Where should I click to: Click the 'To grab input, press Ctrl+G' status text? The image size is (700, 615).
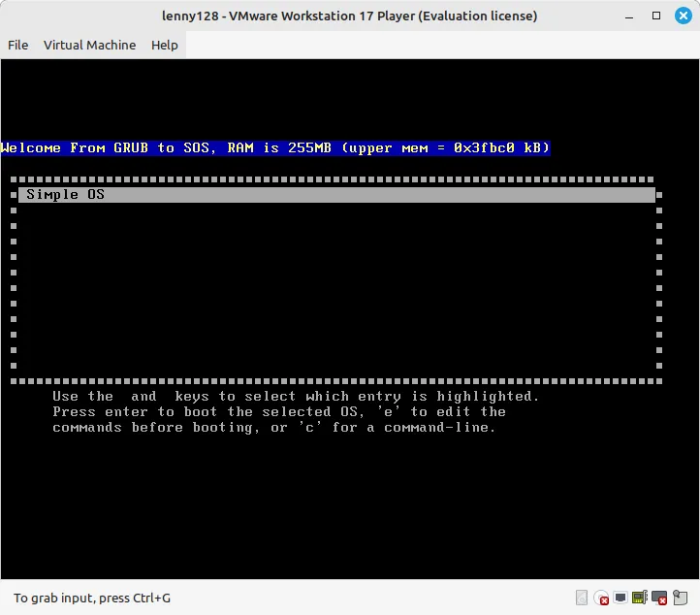92,599
